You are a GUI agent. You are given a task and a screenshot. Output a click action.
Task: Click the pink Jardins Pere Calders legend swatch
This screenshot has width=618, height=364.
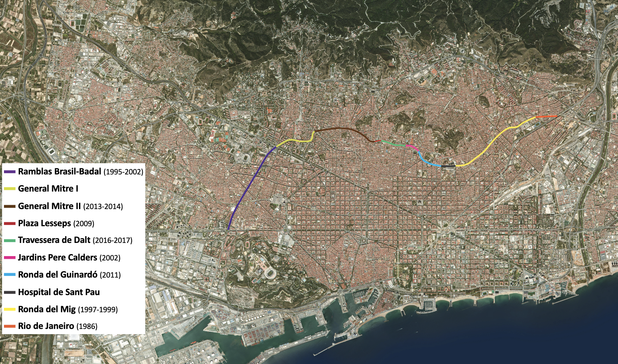click(10, 258)
